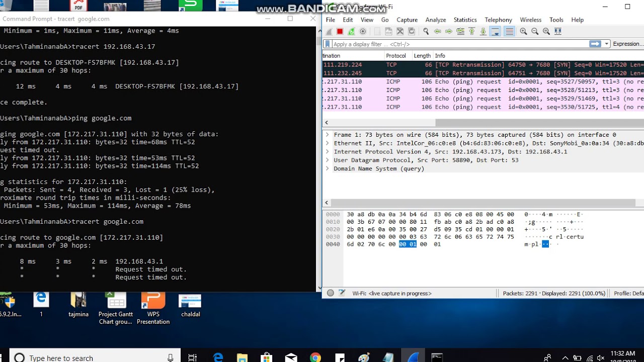Open the capture comment pencil icon
Viewport: 644px width, 362px height.
click(x=342, y=293)
